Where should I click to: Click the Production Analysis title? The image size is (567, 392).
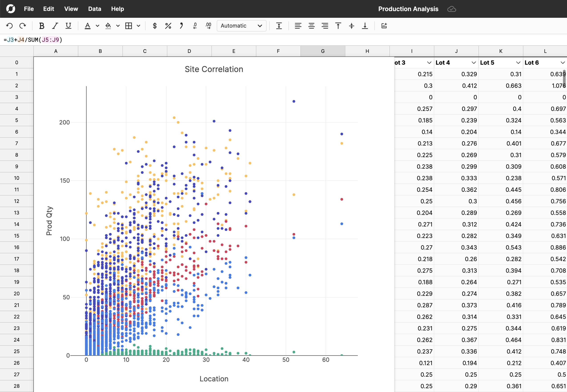[408, 9]
